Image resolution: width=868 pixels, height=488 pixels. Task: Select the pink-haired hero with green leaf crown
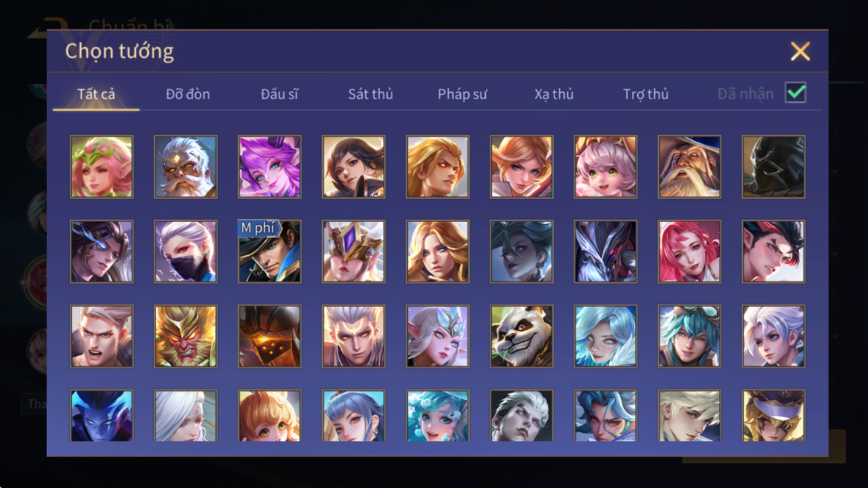tap(102, 167)
